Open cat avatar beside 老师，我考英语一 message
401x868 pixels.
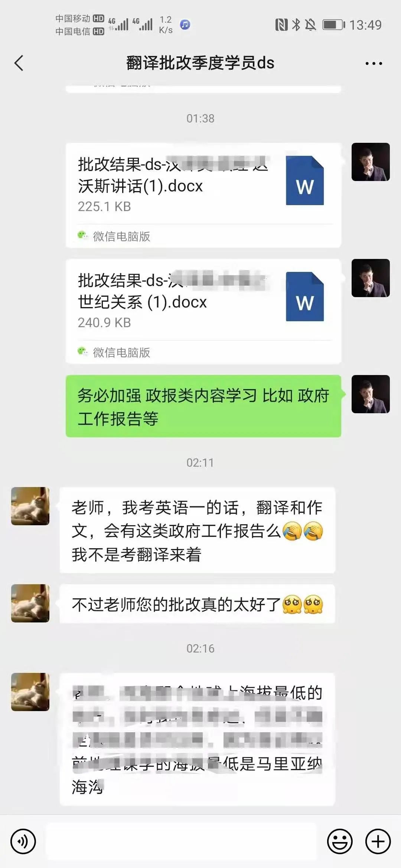pyautogui.click(x=30, y=506)
